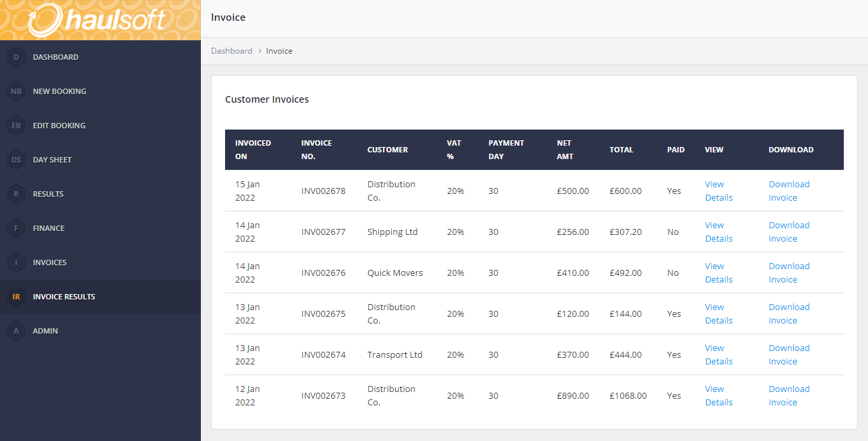Viewport: 868px width, 441px height.
Task: Click the £370.00 net amount
Action: [x=573, y=354]
